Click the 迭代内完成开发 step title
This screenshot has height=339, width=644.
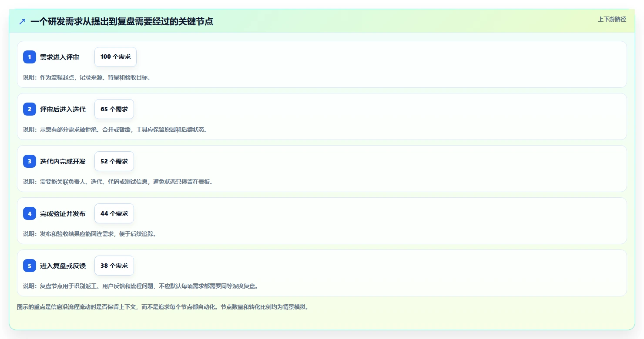[63, 161]
